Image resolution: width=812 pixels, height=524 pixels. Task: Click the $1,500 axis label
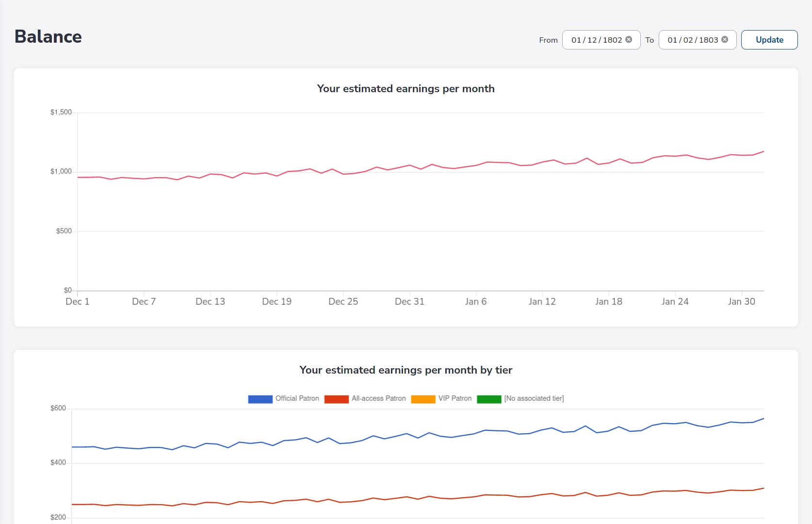(61, 112)
